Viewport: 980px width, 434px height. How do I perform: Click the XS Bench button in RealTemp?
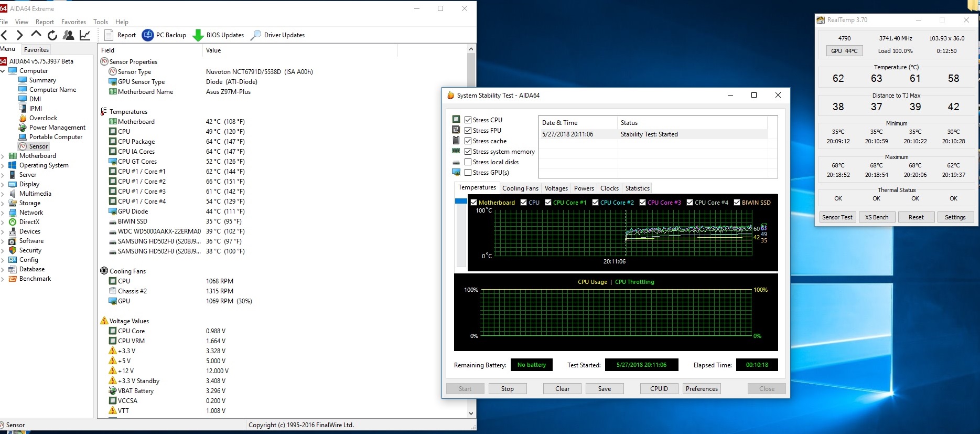(x=877, y=217)
